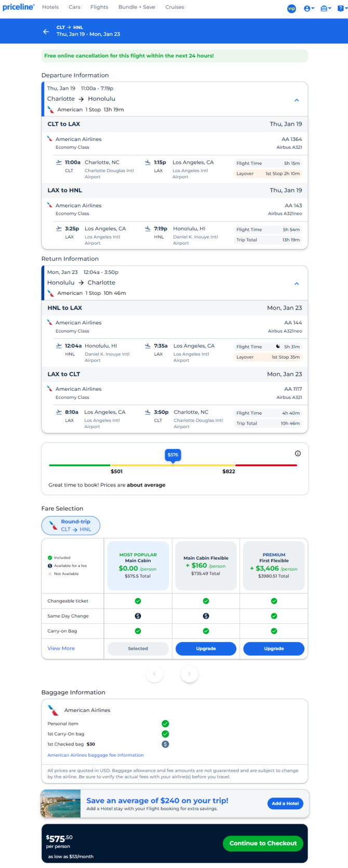Open the Bundle + Save tab
Image resolution: width=348 pixels, height=868 pixels.
[137, 7]
